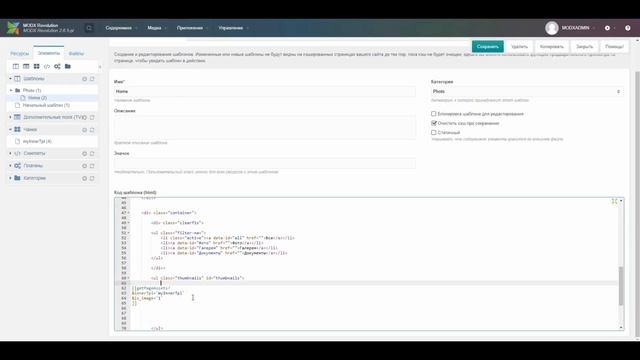
Task: Click the Закрыть close button
Action: pos(584,47)
